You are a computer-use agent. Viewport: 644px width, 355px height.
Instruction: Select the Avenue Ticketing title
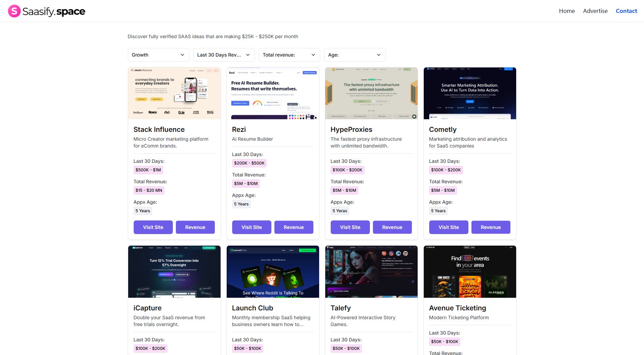457,308
